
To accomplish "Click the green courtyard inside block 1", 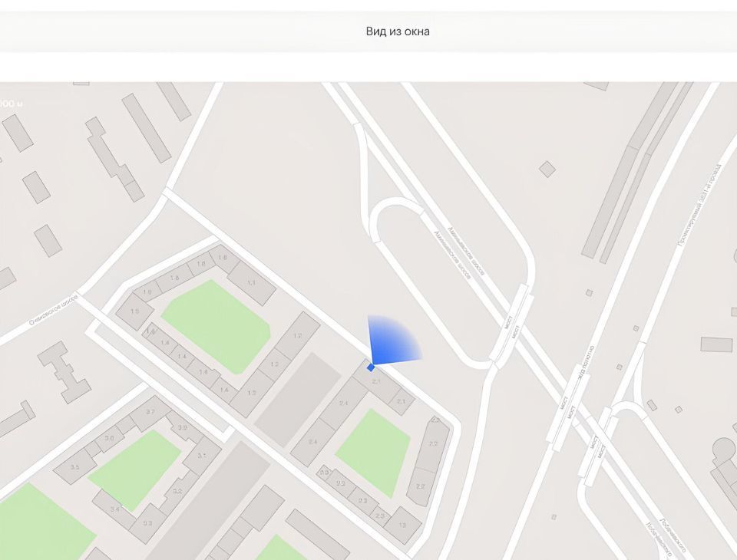I will tap(216, 326).
